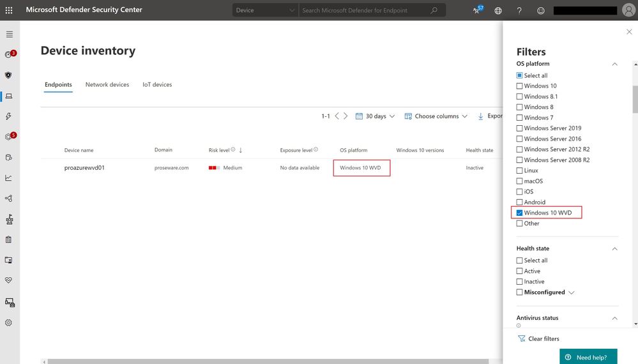Open the shield Incidents icon

coord(8,75)
